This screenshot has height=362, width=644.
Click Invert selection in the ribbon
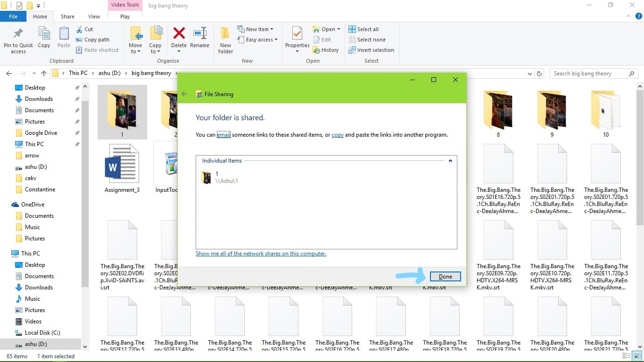coord(371,50)
